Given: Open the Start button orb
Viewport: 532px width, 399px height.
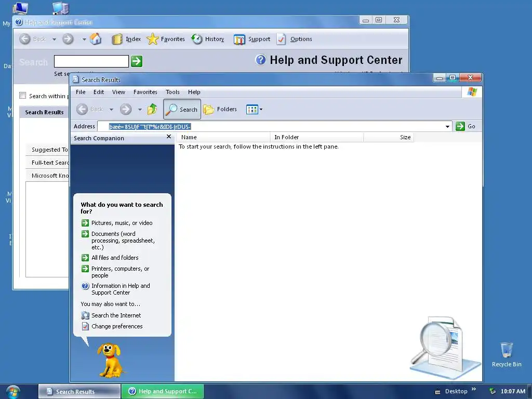Looking at the screenshot, I should 12,392.
